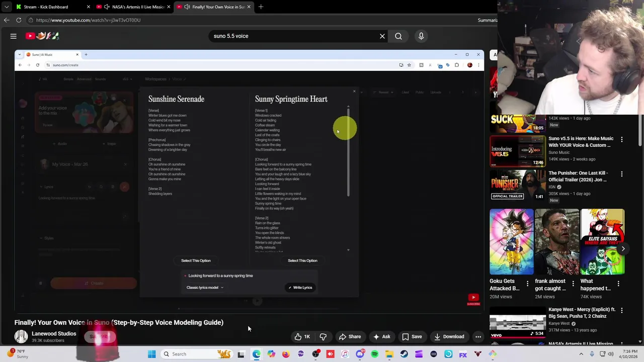Open File Explorer from the taskbar
The image size is (644, 362).
[x=389, y=354]
